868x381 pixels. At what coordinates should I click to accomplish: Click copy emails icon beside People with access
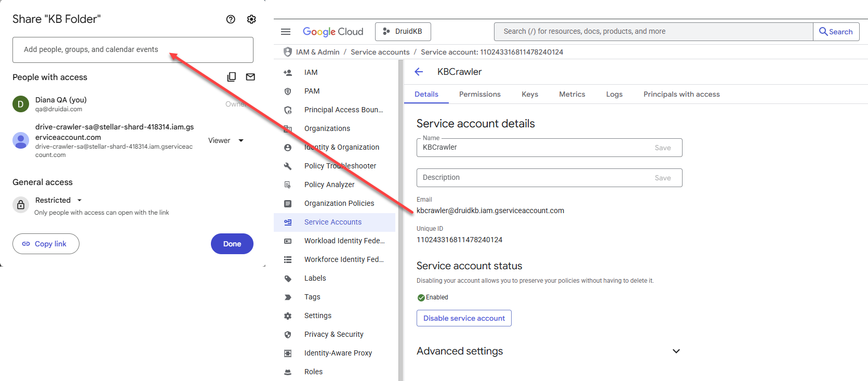[x=232, y=77]
